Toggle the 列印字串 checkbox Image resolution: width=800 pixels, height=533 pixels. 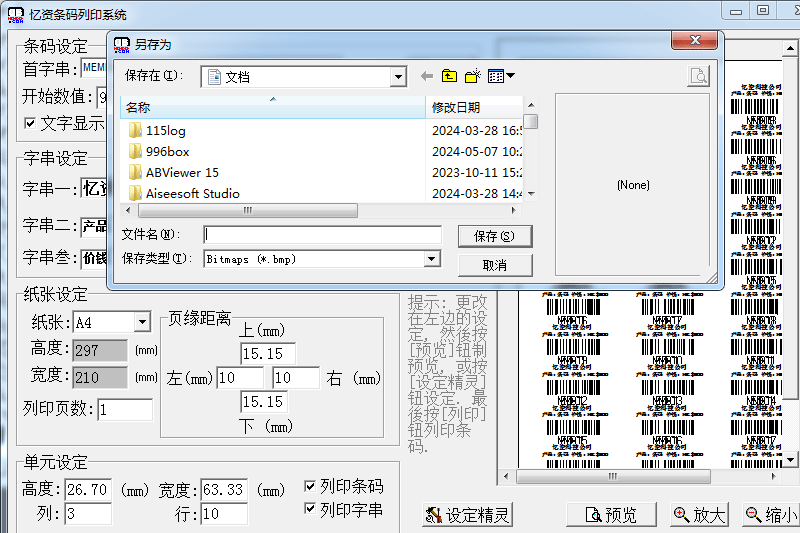pos(310,509)
